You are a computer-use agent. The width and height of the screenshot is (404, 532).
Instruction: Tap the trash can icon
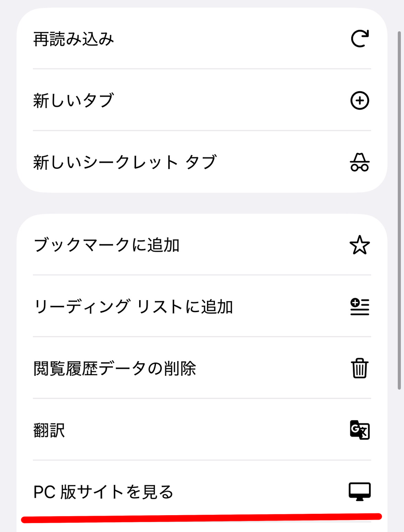tap(360, 368)
